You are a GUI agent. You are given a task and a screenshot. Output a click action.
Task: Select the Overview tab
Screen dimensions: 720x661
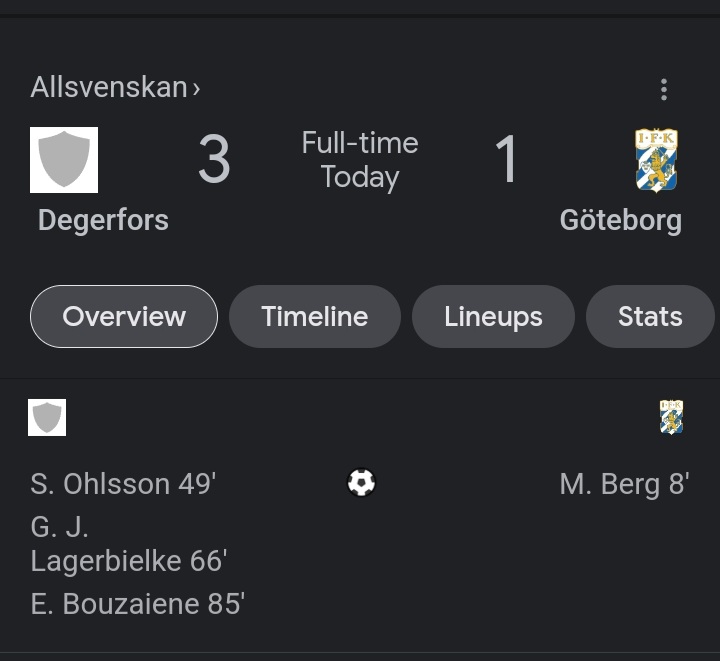click(124, 316)
